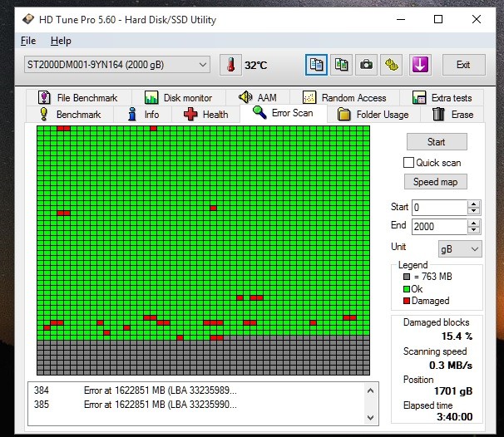Go to the Random Access tab
This screenshot has width=504, height=437.
pyautogui.click(x=344, y=97)
